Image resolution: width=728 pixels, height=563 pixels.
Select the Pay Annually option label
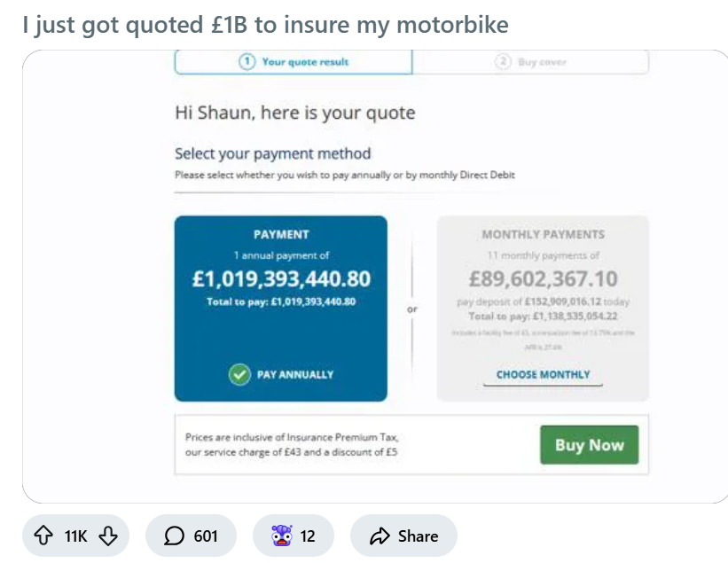pos(294,374)
